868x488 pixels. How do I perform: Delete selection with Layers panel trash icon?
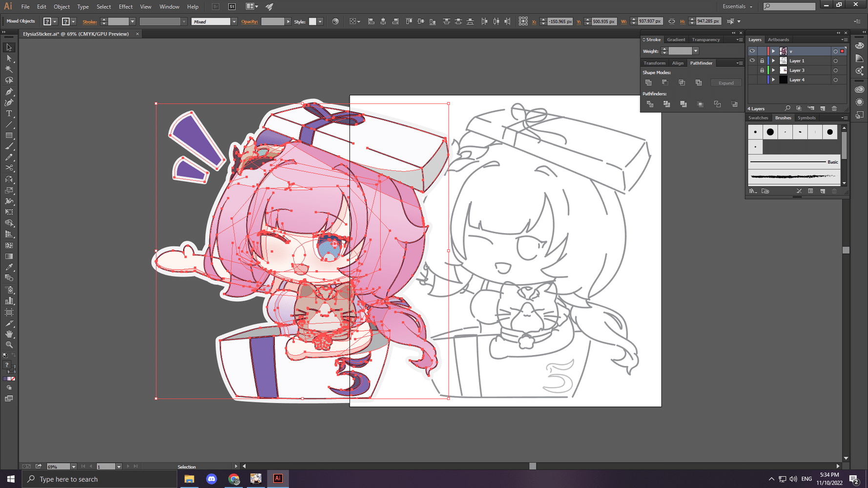(x=834, y=108)
